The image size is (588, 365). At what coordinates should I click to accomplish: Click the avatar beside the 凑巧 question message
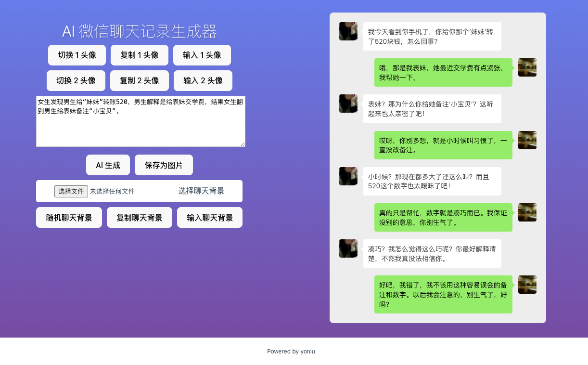pyautogui.click(x=348, y=248)
